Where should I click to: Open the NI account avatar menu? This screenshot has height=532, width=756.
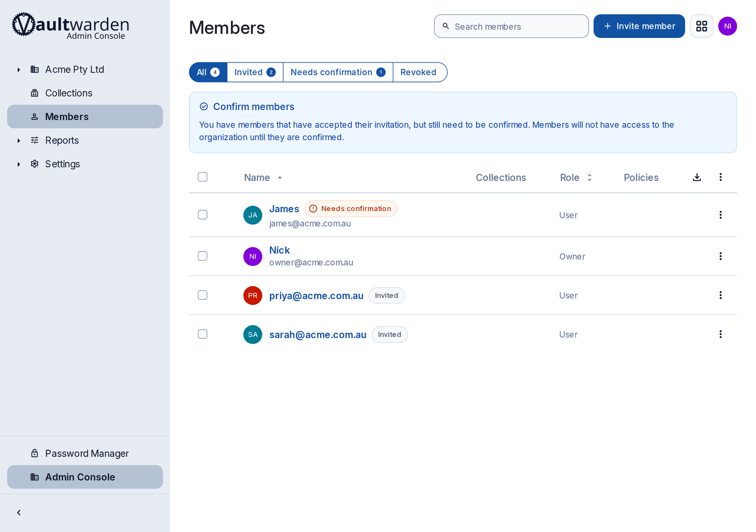(728, 26)
